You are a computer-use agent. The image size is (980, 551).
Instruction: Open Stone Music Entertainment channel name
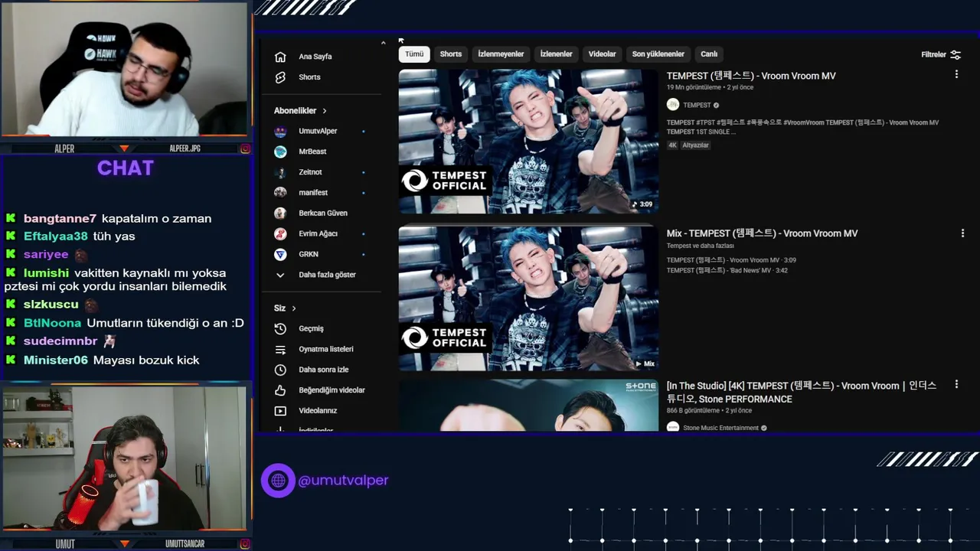tap(720, 428)
